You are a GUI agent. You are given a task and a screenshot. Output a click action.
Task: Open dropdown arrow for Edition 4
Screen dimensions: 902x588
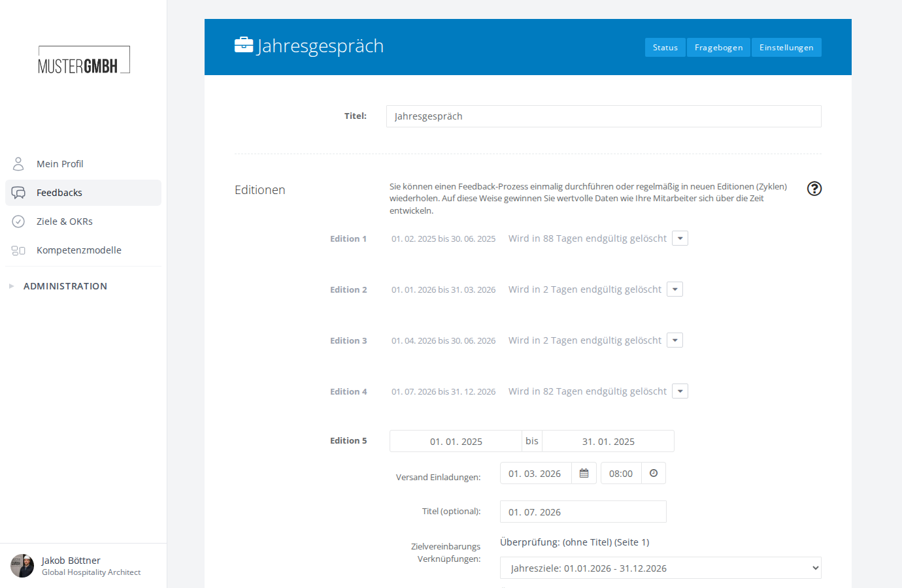tap(680, 391)
